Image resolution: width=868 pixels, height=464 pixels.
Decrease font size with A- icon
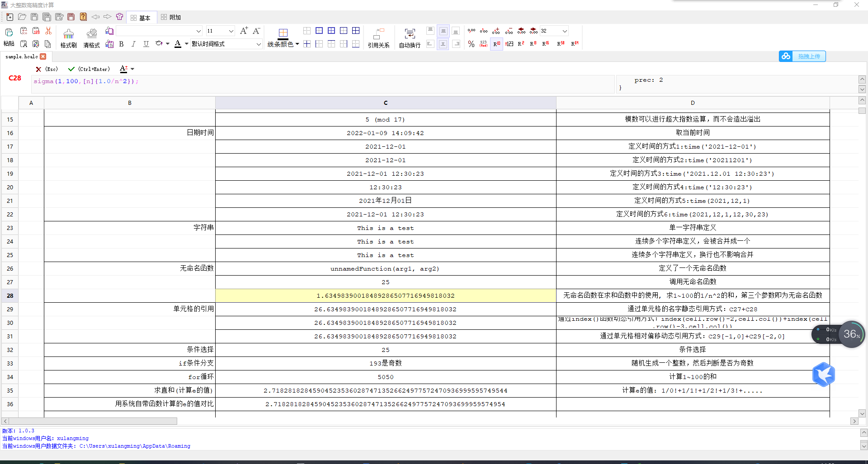[x=256, y=31]
